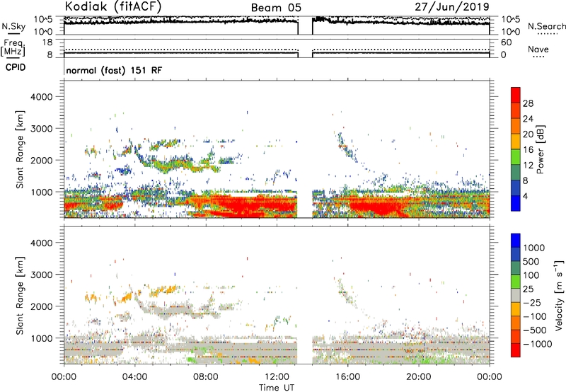566x392 pixels.
Task: Pick the orange 20–24 dB power swatch
Action: pyautogui.click(x=516, y=126)
